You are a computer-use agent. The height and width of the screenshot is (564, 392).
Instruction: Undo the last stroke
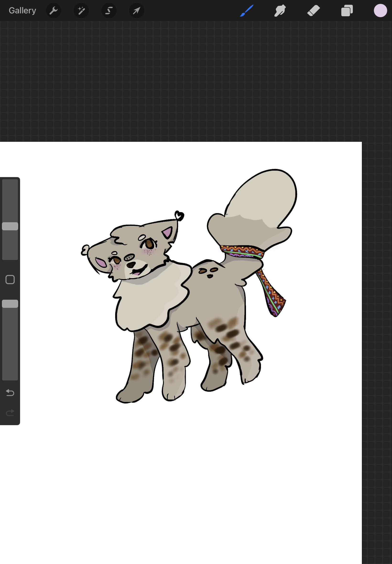[10, 393]
